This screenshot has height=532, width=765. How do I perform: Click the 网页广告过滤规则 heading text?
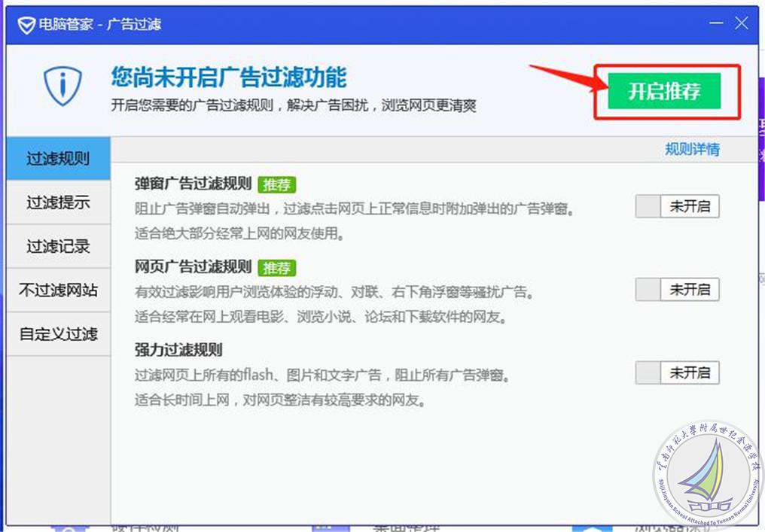(x=193, y=267)
